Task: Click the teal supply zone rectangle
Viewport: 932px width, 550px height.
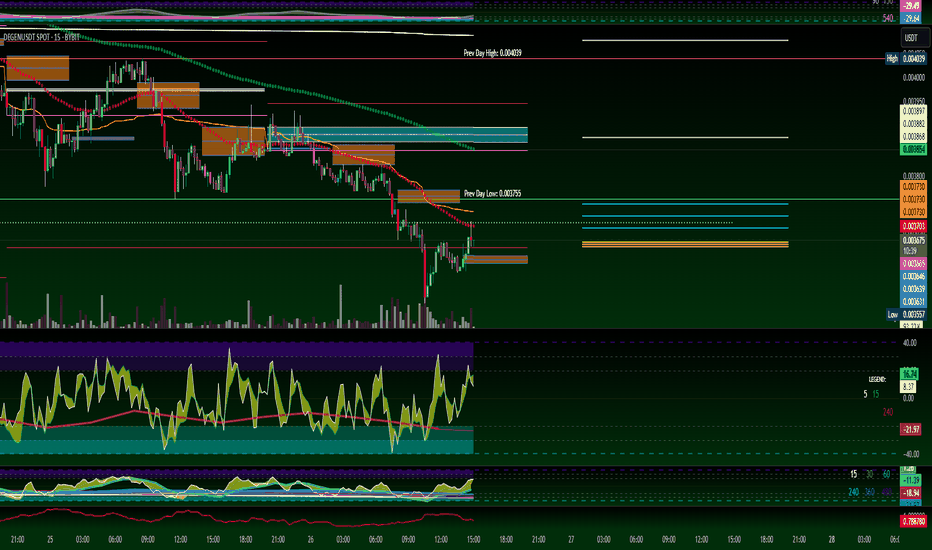Action: [x=397, y=135]
